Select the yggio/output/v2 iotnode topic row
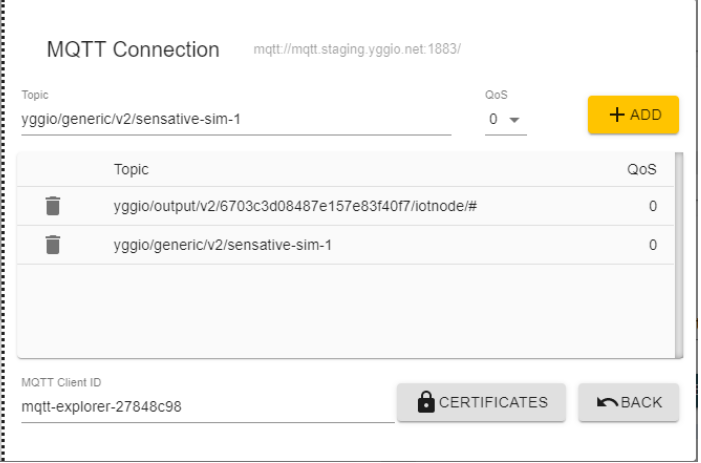 coord(300,207)
